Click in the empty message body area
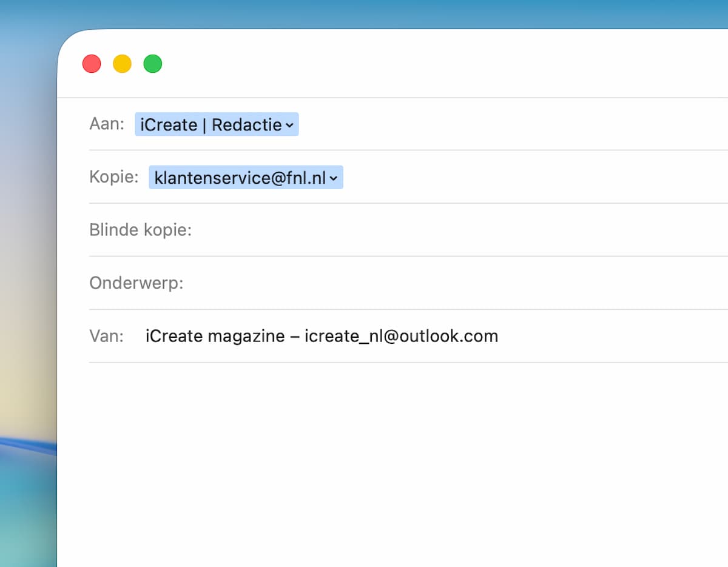728x567 pixels. (394, 461)
